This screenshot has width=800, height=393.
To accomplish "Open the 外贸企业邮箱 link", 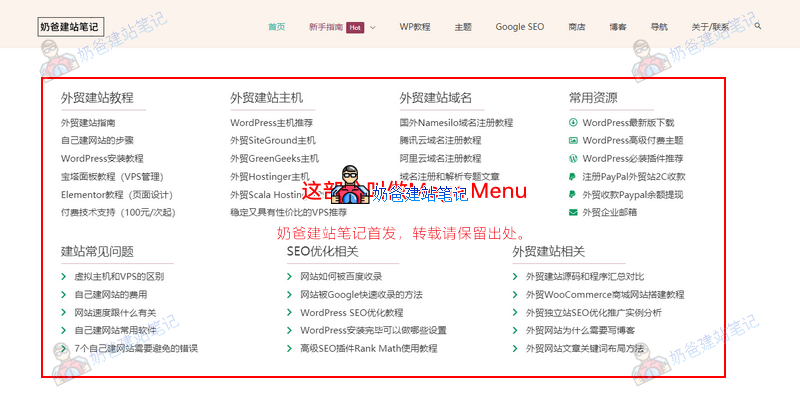I will (610, 212).
